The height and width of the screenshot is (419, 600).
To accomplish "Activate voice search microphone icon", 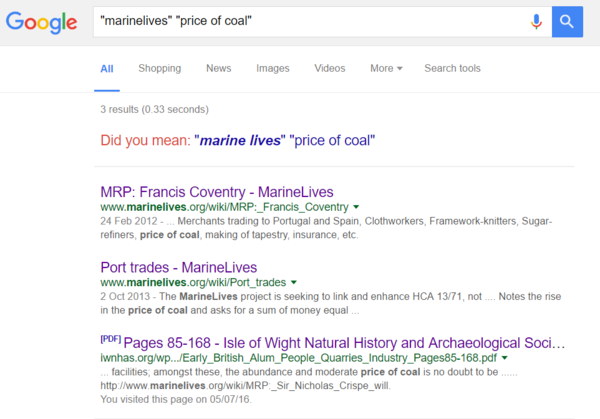I will [536, 21].
